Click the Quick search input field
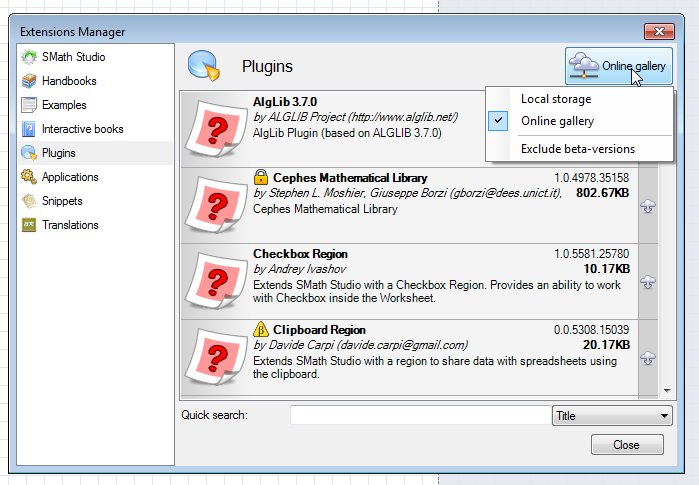The width and height of the screenshot is (699, 485). click(x=419, y=416)
